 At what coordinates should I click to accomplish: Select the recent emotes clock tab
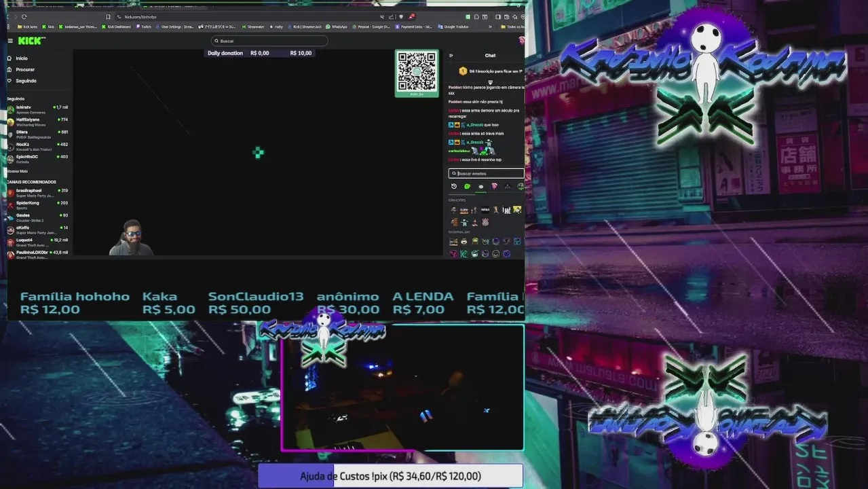pyautogui.click(x=454, y=186)
